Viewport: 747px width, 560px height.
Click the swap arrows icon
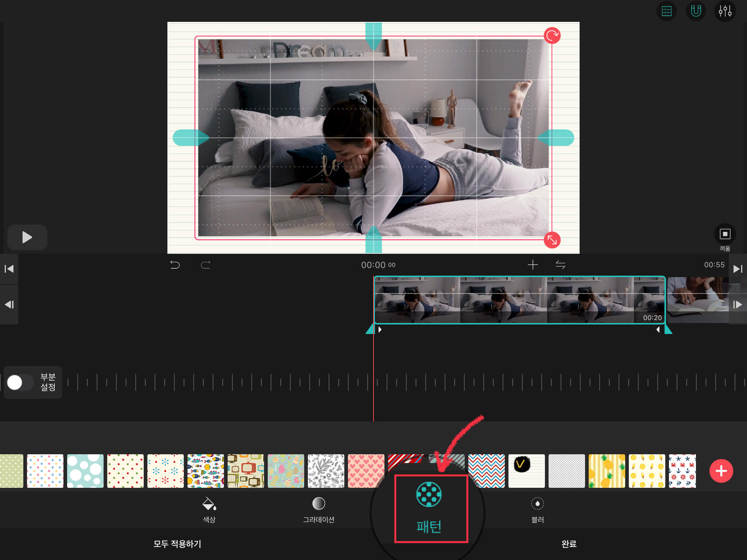[x=560, y=265]
